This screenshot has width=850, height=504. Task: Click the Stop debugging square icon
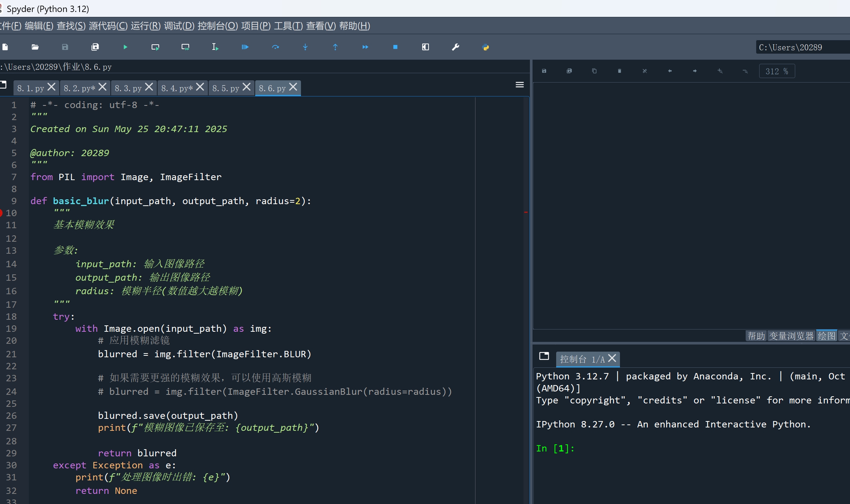click(x=395, y=47)
